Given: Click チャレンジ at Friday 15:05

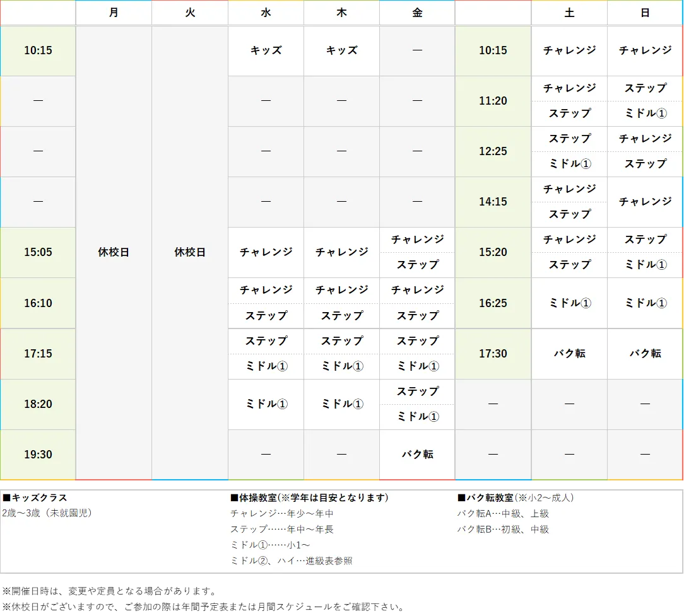Looking at the screenshot, I should tap(416, 240).
